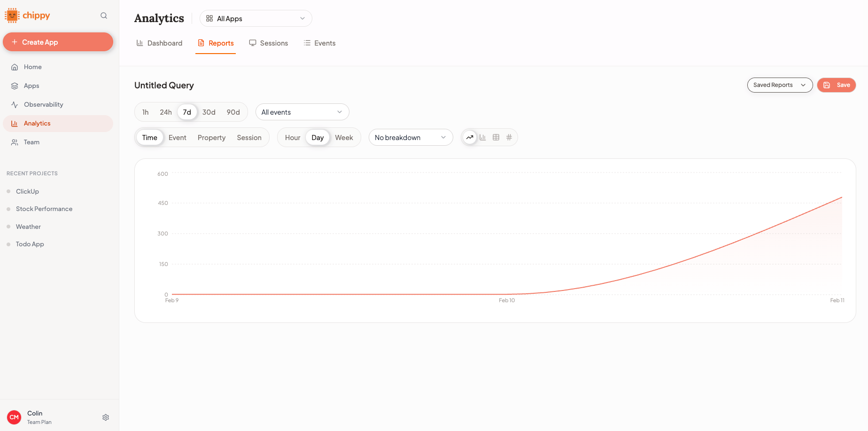Viewport: 868px width, 431px height.
Task: Open settings gear next to Colin
Action: pyautogui.click(x=106, y=417)
